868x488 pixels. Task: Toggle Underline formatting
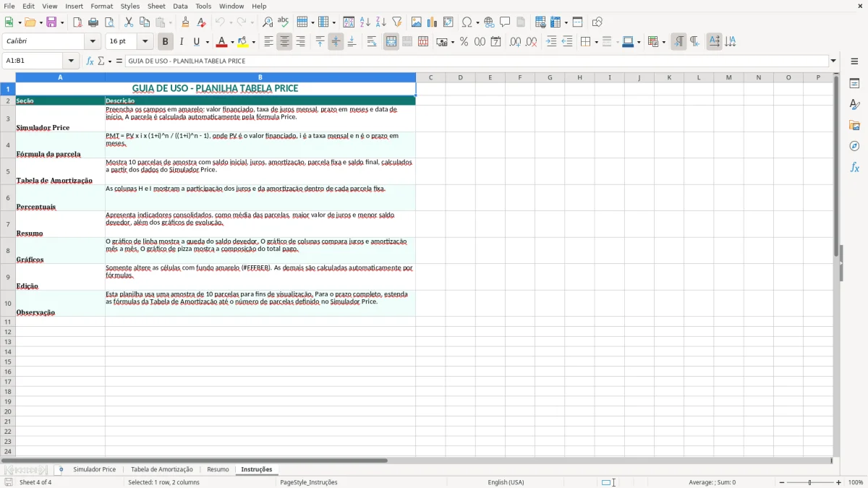point(196,42)
